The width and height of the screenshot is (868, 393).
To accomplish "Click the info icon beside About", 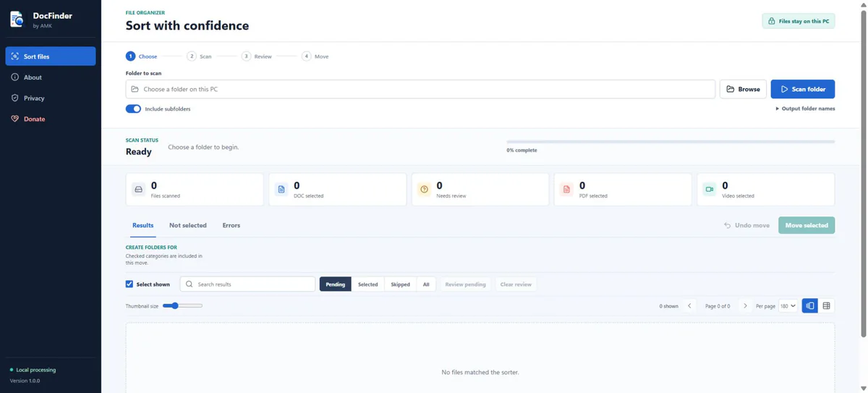I will point(14,77).
